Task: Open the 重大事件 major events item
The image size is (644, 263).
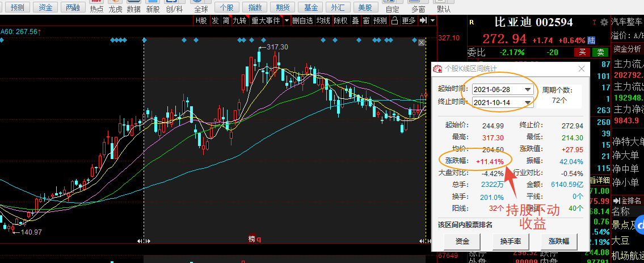Action: tap(266, 20)
